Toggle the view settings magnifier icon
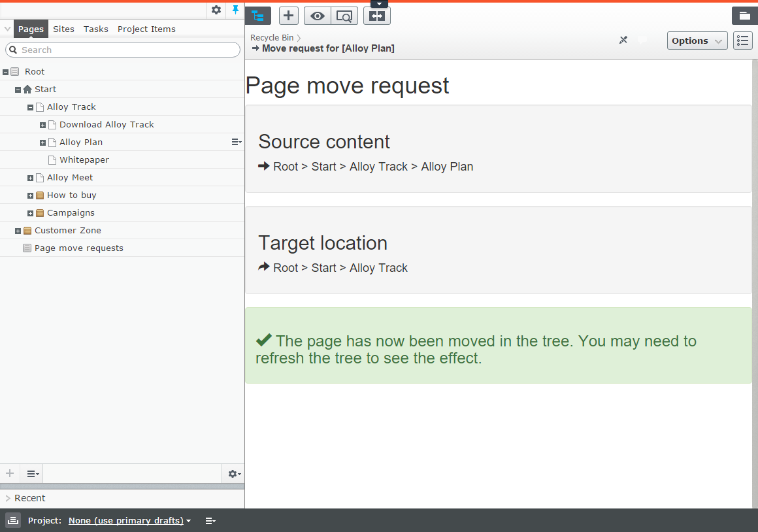Image resolution: width=758 pixels, height=532 pixels. (x=344, y=16)
